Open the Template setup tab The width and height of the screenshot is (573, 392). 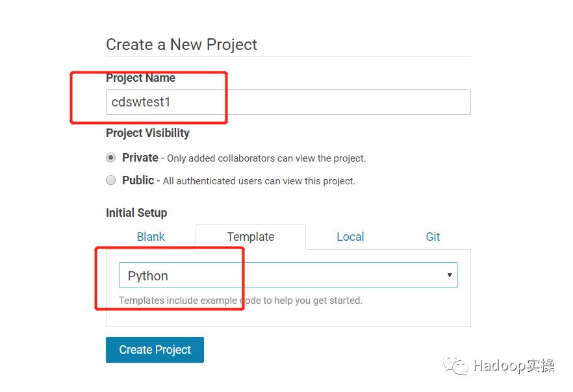point(250,237)
